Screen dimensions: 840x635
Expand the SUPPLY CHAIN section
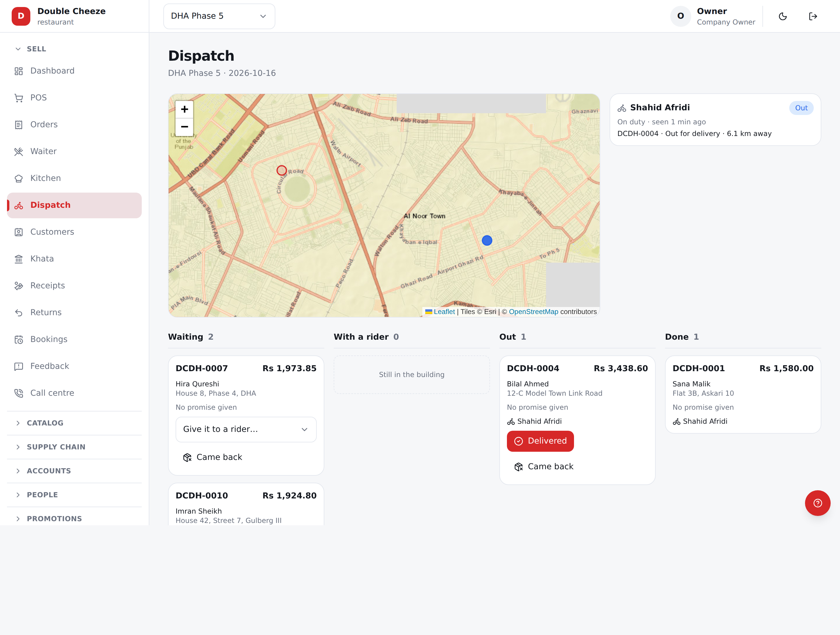point(74,447)
